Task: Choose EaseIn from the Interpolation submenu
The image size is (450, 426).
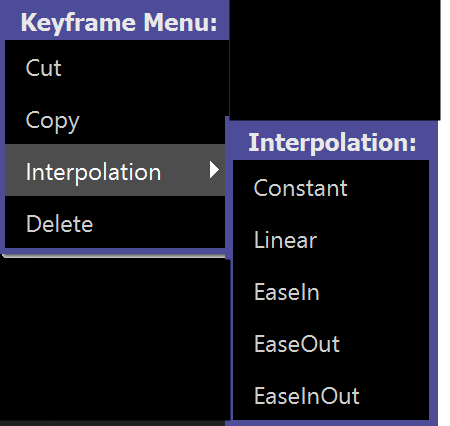Action: [x=331, y=291]
